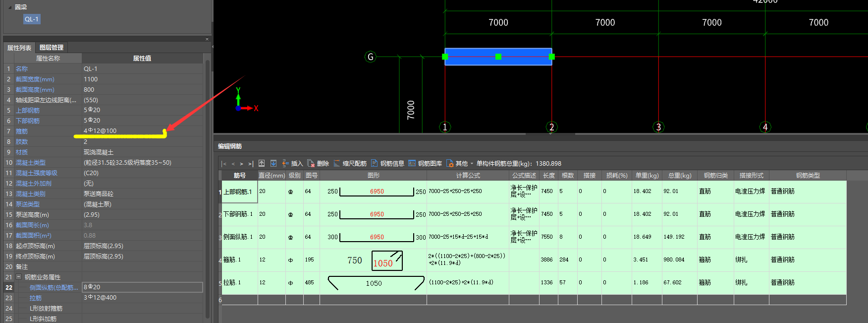Click axis bubble 4 in drawing
Image resolution: width=868 pixels, height=323 pixels.
point(765,127)
